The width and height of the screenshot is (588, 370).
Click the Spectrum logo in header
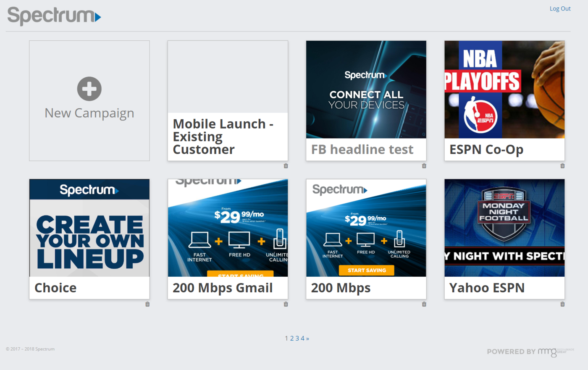pos(54,16)
